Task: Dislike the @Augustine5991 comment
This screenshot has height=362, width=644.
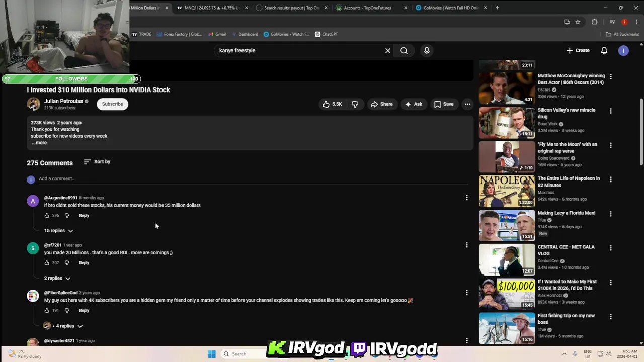Action: click(x=67, y=216)
